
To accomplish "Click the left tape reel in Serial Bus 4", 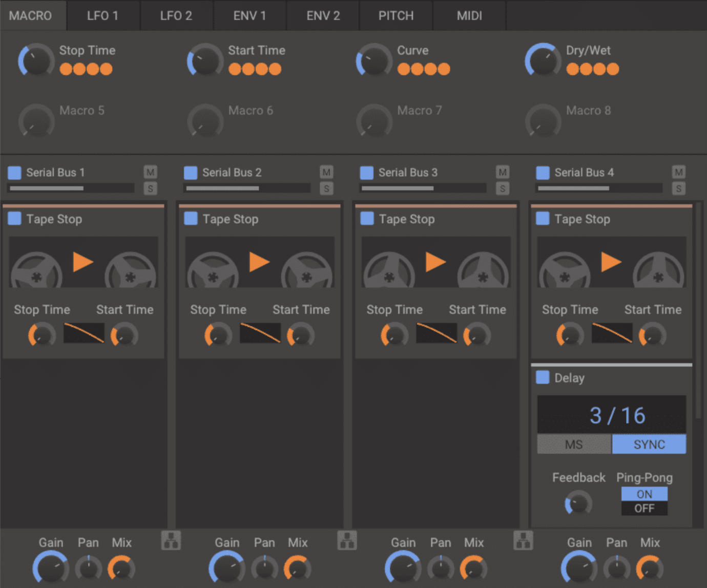I will (564, 270).
